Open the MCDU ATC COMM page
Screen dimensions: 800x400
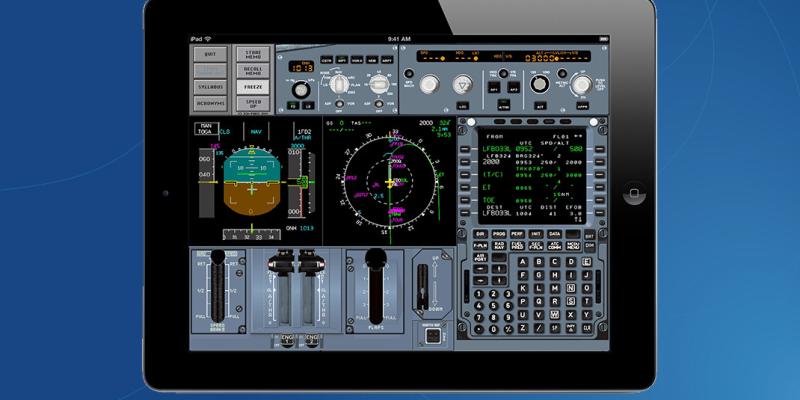(x=555, y=245)
